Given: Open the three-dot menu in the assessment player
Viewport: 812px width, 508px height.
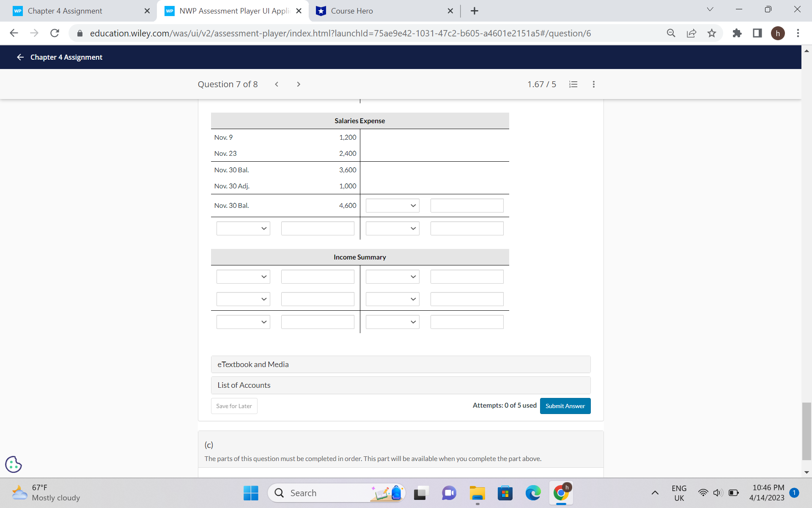Looking at the screenshot, I should [593, 84].
